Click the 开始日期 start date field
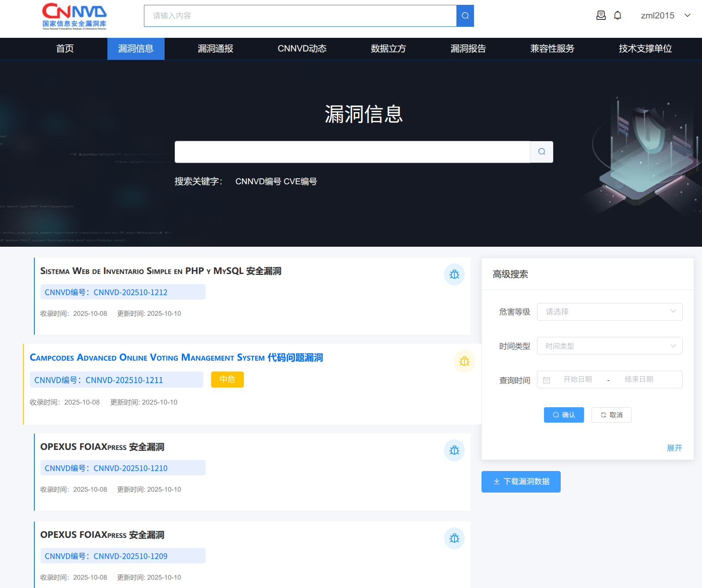Image resolution: width=702 pixels, height=588 pixels. (x=577, y=380)
